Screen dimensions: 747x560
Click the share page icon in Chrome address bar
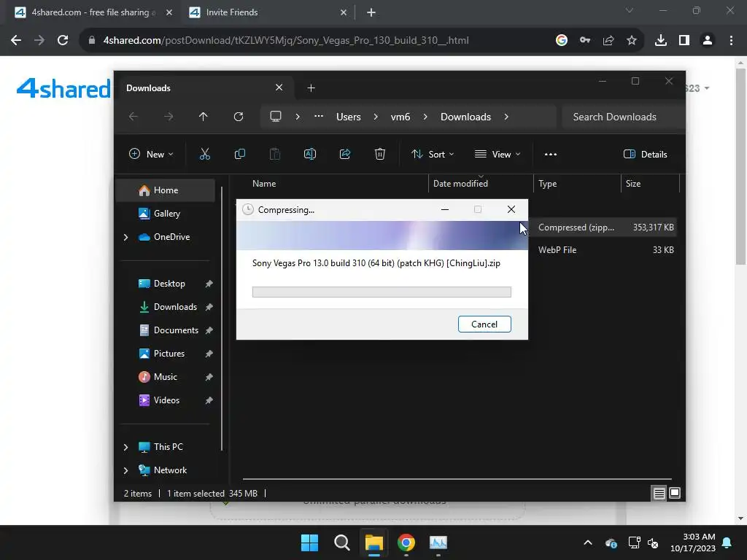pos(608,41)
